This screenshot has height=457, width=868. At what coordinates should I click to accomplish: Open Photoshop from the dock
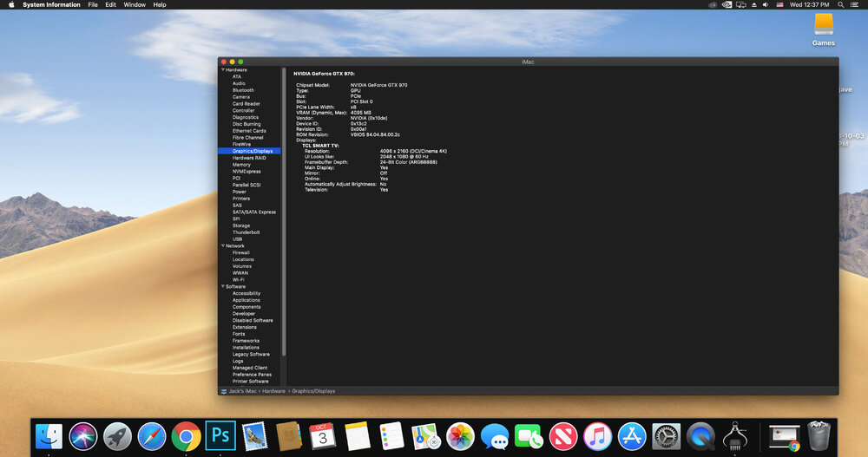coord(220,434)
